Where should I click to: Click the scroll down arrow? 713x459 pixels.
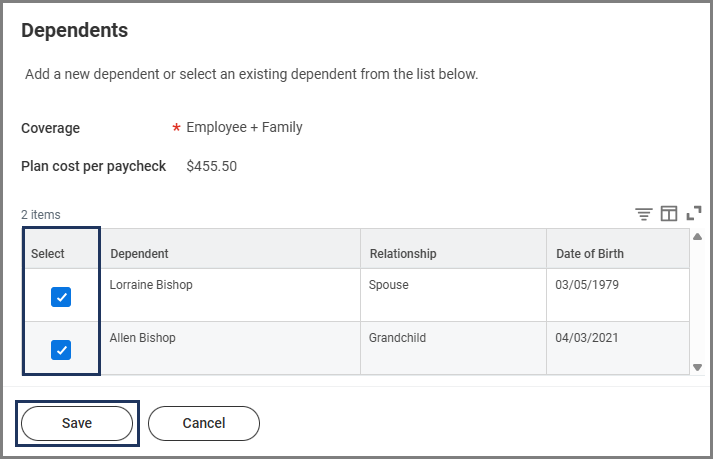(697, 367)
